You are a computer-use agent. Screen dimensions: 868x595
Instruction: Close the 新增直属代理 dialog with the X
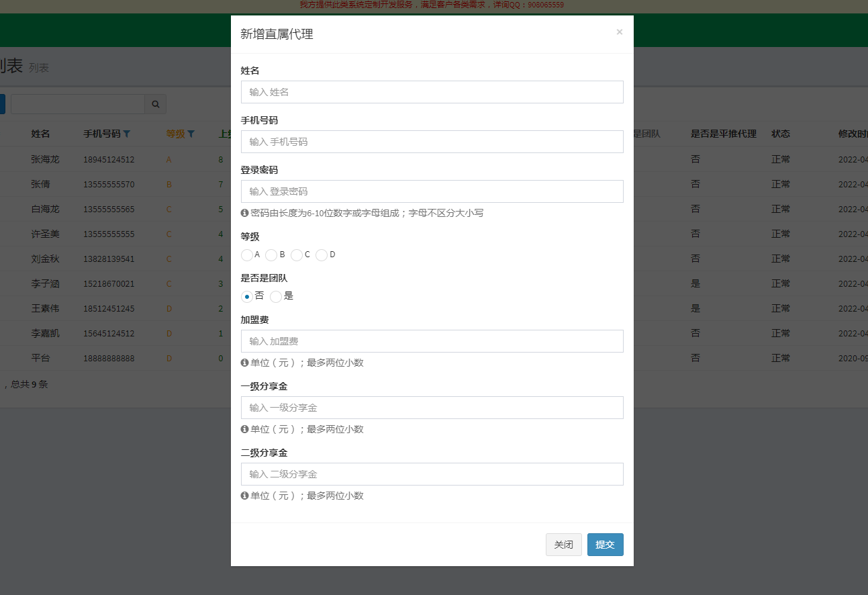point(619,32)
